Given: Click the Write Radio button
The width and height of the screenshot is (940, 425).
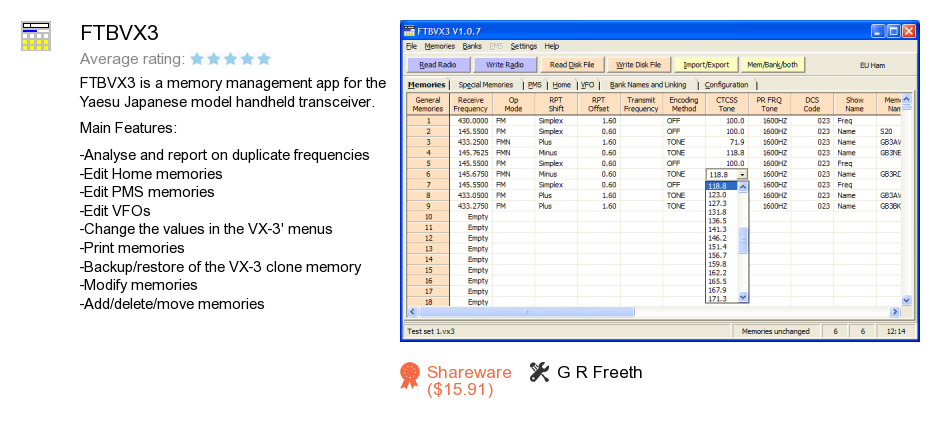Looking at the screenshot, I should [504, 65].
